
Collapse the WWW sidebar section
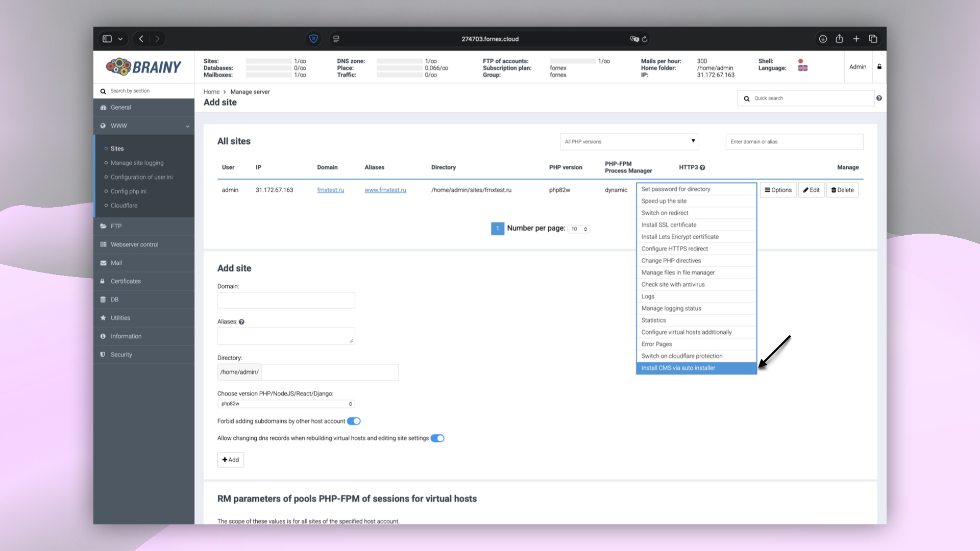[x=187, y=126]
